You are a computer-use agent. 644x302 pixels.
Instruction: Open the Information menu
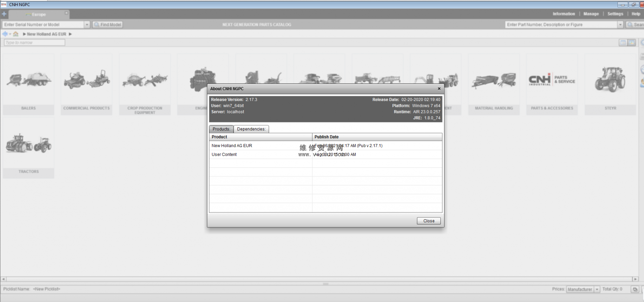tap(563, 14)
